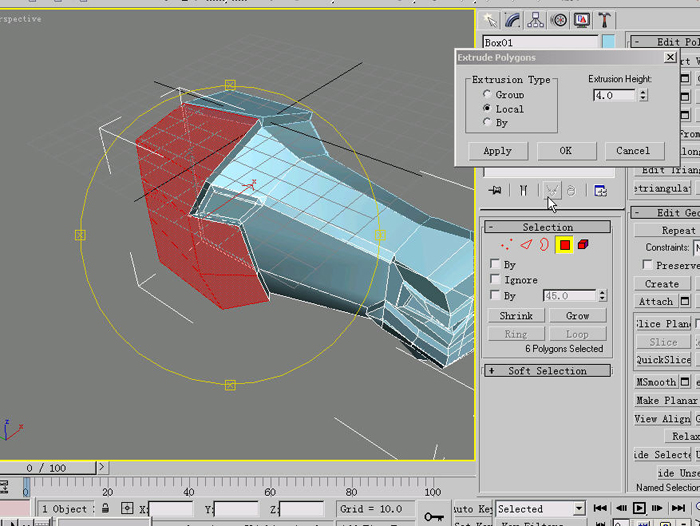
Task: Select the By extrusion type option
Action: coord(487,122)
